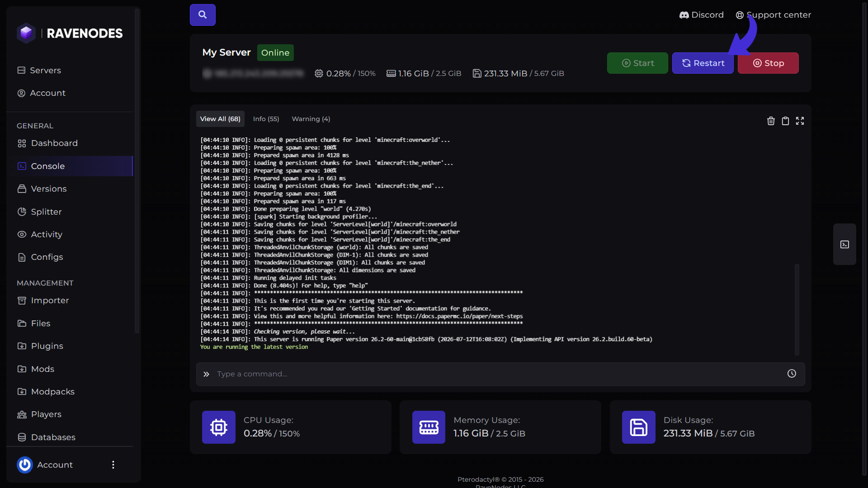The image size is (868, 488).
Task: Switch to the Warning (4) tab
Action: pyautogui.click(x=311, y=119)
